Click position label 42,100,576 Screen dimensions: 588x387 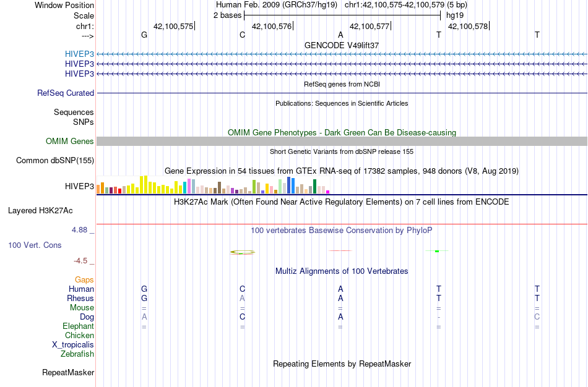point(272,26)
